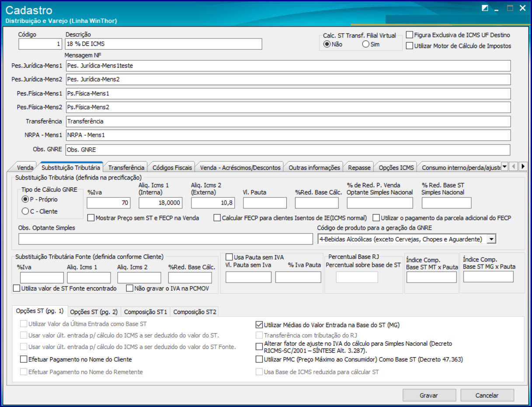Open the Composição ST1 sub-tab
The height and width of the screenshot is (407, 532).
click(146, 312)
